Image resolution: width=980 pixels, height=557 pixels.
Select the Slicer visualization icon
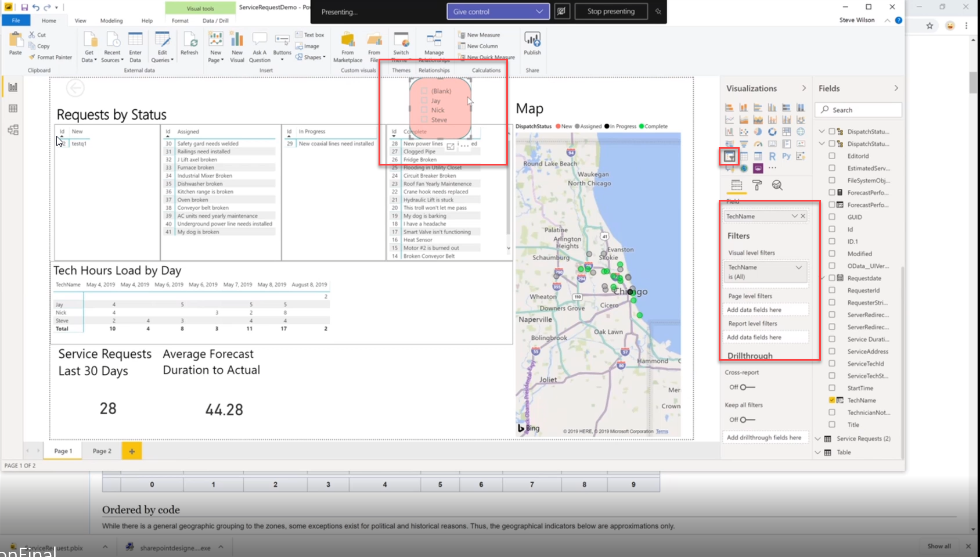coord(730,156)
